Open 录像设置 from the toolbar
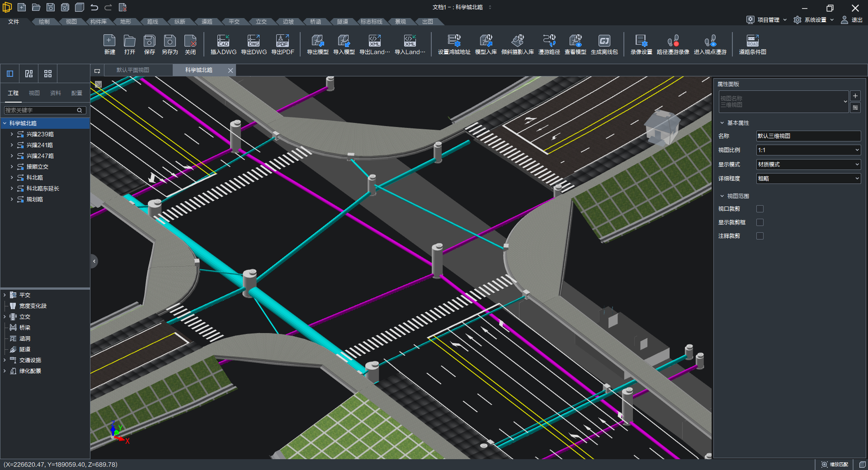 [641, 44]
